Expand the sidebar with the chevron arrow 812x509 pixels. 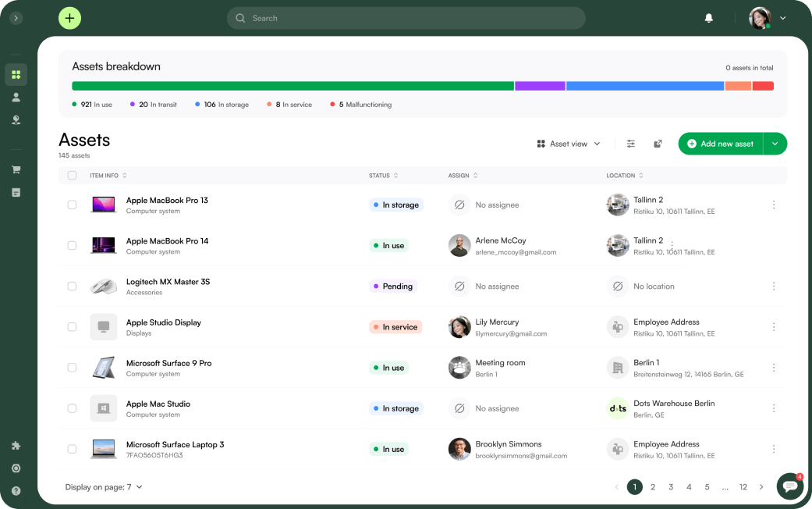16,18
